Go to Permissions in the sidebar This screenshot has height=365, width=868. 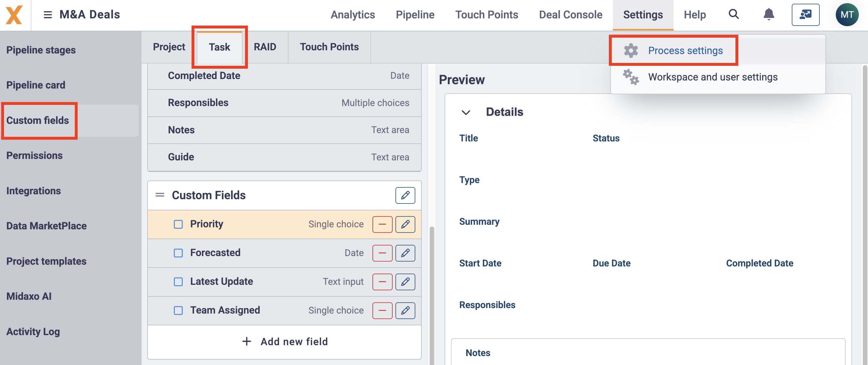coord(35,155)
